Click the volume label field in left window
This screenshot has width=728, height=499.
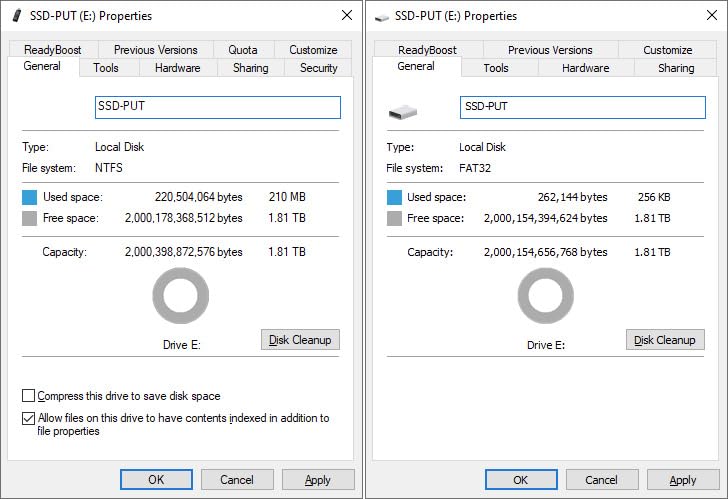pos(217,107)
